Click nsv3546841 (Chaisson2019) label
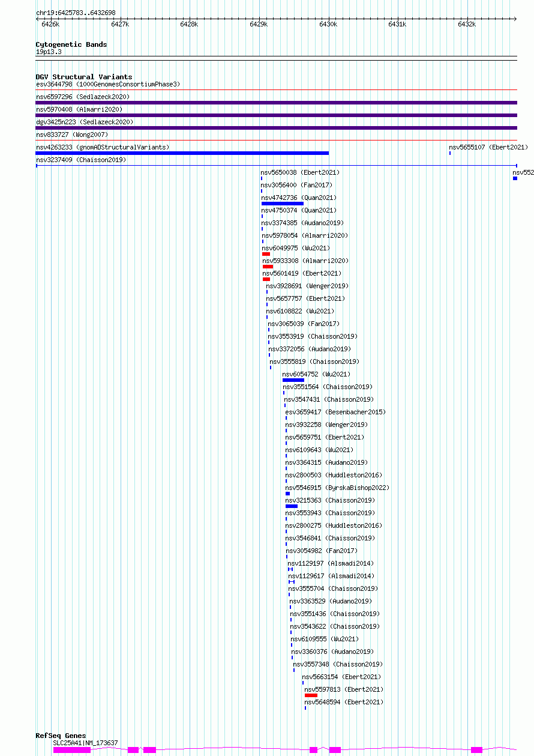This screenshot has height=756, width=534. (331, 538)
